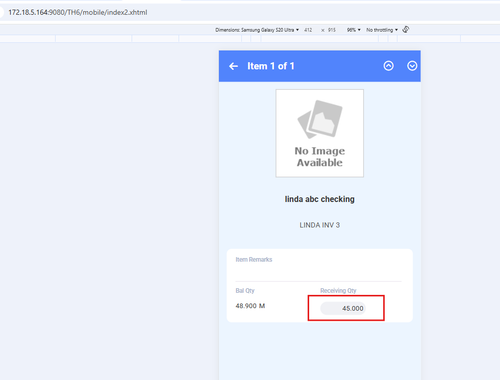500x380 pixels.
Task: Click the browser address bar URL
Action: 78,12
